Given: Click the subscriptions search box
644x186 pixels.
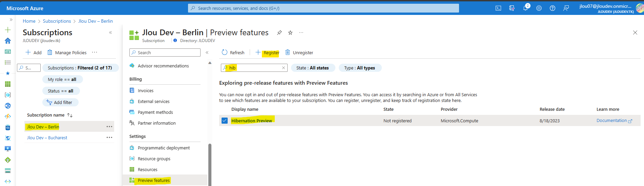Looking at the screenshot, I should pyautogui.click(x=29, y=68).
